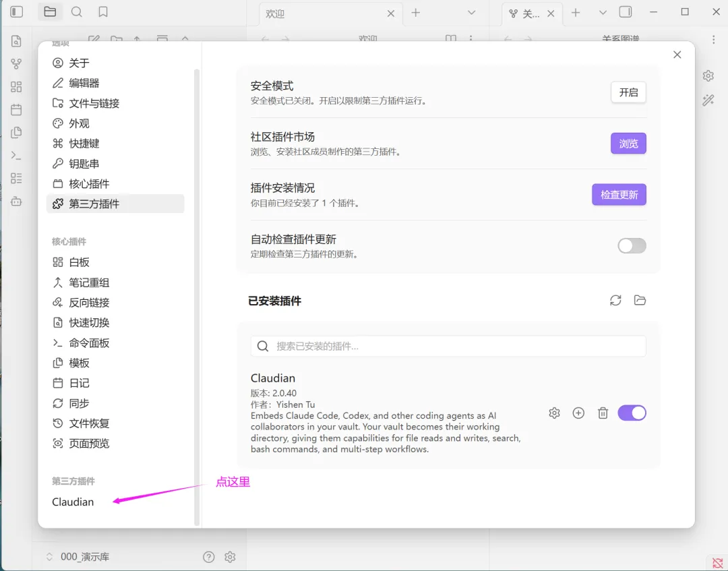Open 命令面板 plugin settings
The image size is (728, 571).
[116, 343]
